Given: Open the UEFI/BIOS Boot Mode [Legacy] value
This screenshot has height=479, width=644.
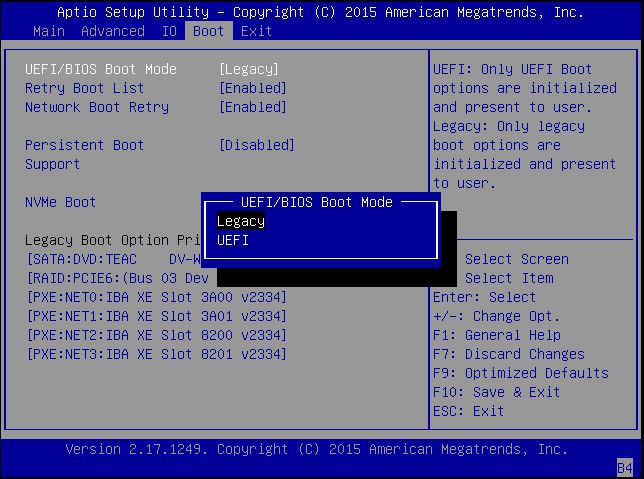Looking at the screenshot, I should (249, 69).
